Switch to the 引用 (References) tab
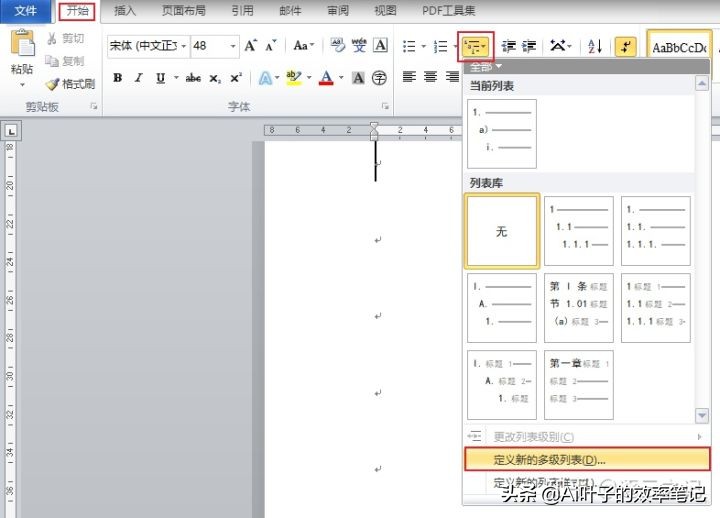 coord(242,11)
